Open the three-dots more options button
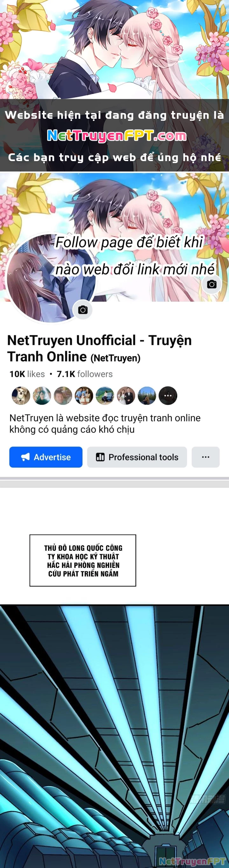The image size is (229, 868). 206,457
